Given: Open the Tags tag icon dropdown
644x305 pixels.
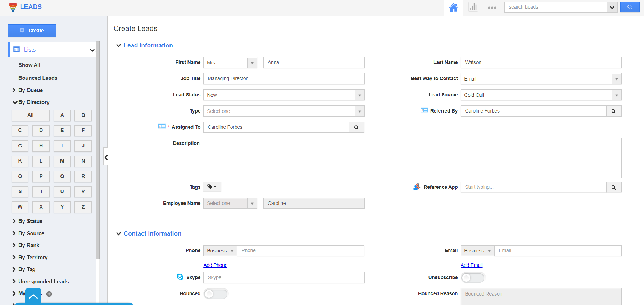Looking at the screenshot, I should click(212, 187).
